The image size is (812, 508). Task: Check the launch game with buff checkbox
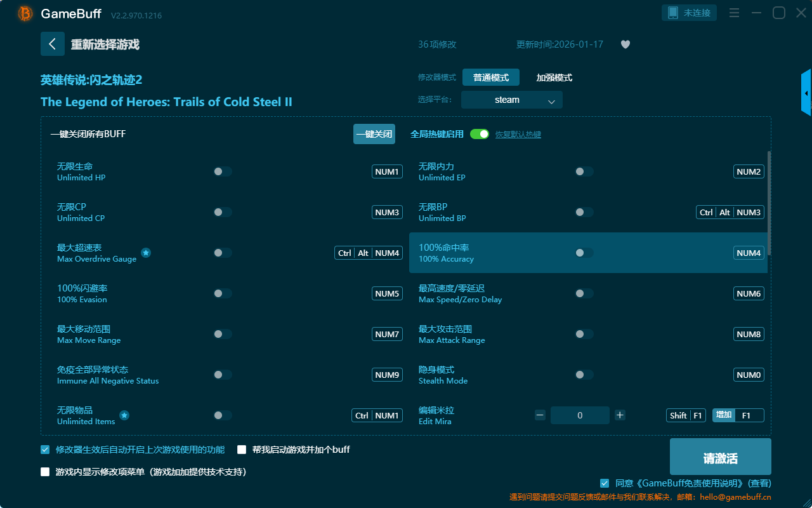coord(242,450)
